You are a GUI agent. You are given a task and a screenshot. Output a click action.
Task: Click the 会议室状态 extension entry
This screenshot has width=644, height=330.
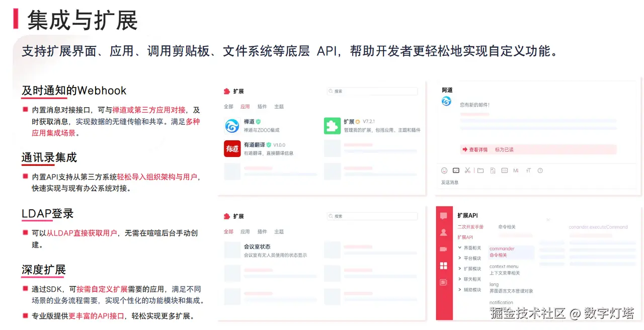coord(257,246)
